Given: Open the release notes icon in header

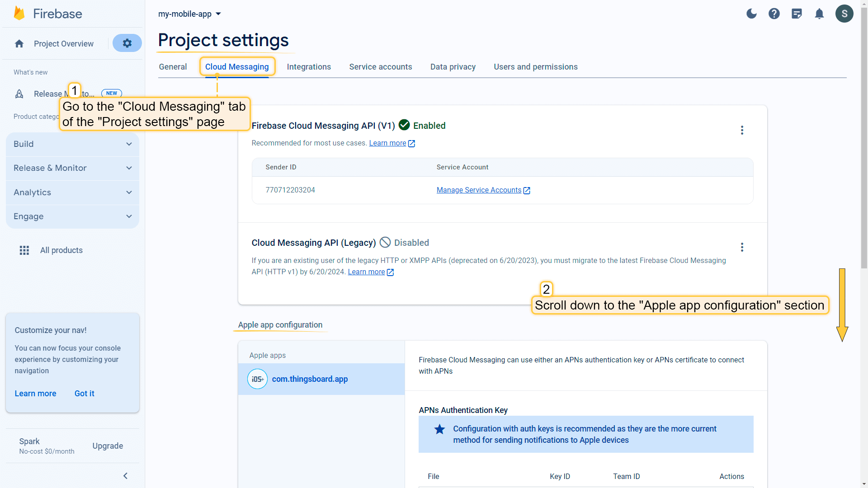Looking at the screenshot, I should pyautogui.click(x=797, y=14).
